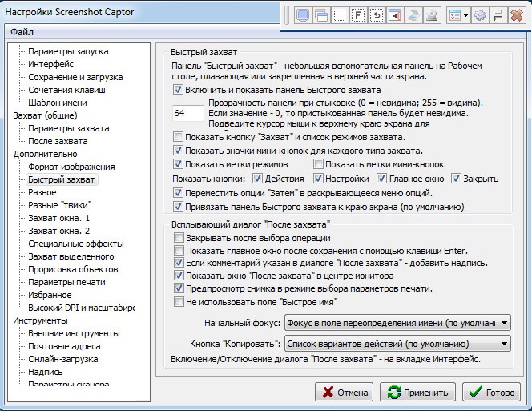
Task: Click the checklist actions icon in Quick Capture bar
Action: tap(454, 15)
